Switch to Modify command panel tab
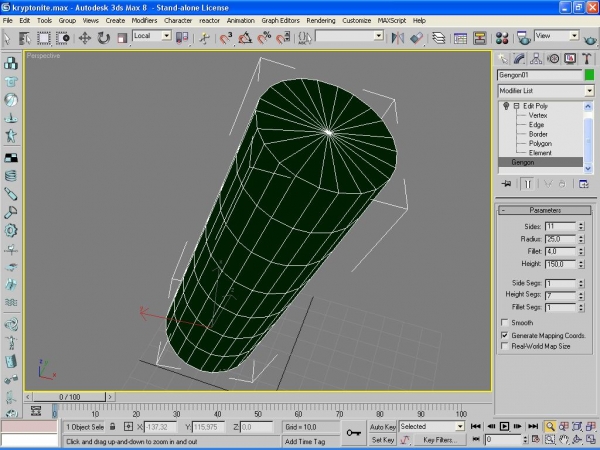This screenshot has width=600, height=450. pos(519,59)
